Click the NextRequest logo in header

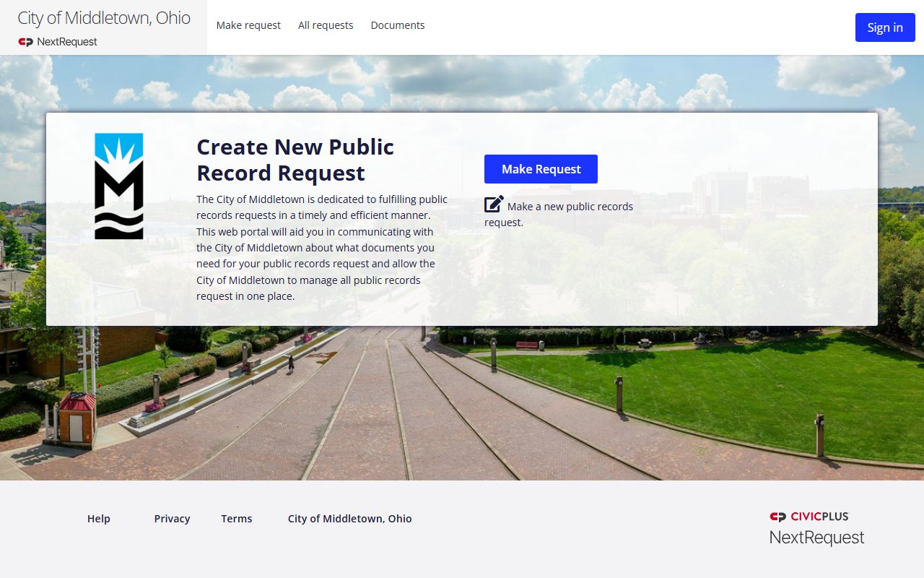tap(58, 42)
